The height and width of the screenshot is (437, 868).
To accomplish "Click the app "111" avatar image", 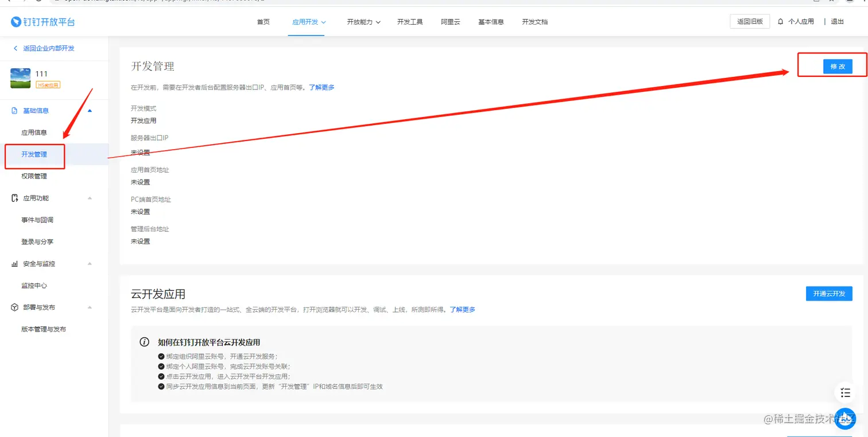I will pyautogui.click(x=20, y=78).
